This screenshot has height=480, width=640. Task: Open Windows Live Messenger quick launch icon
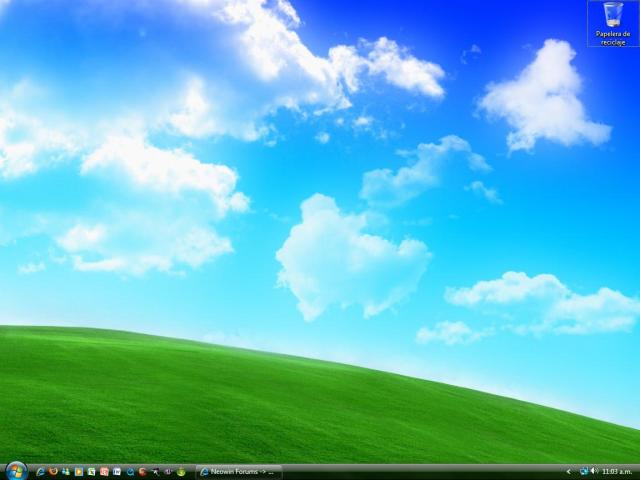[66, 472]
